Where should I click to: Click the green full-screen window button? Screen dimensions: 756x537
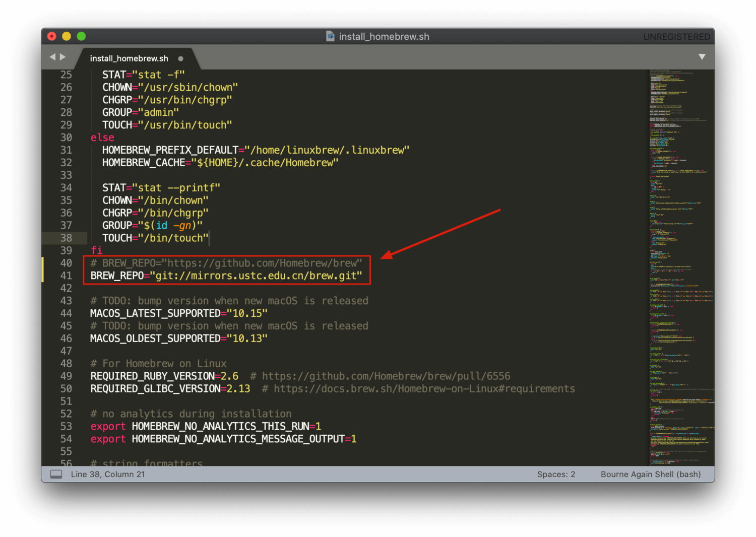pos(81,36)
